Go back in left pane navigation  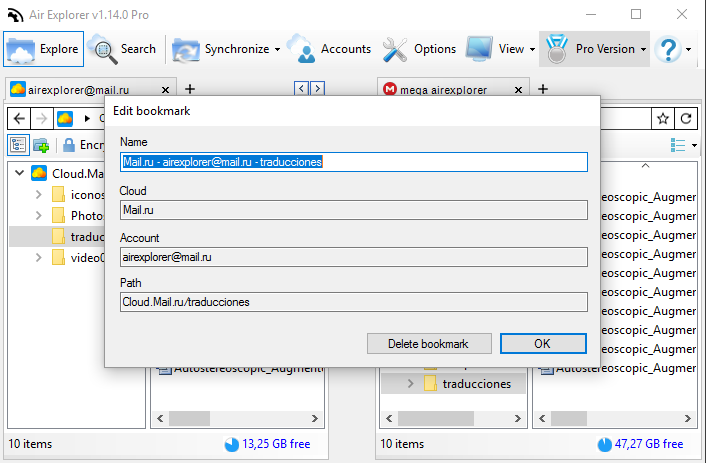coord(19,118)
